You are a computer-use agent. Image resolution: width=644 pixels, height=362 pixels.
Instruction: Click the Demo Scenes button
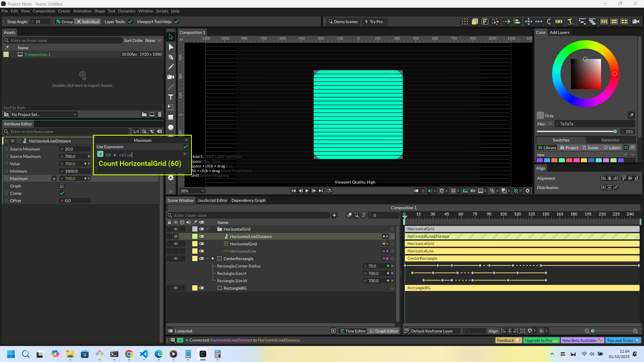(x=343, y=22)
